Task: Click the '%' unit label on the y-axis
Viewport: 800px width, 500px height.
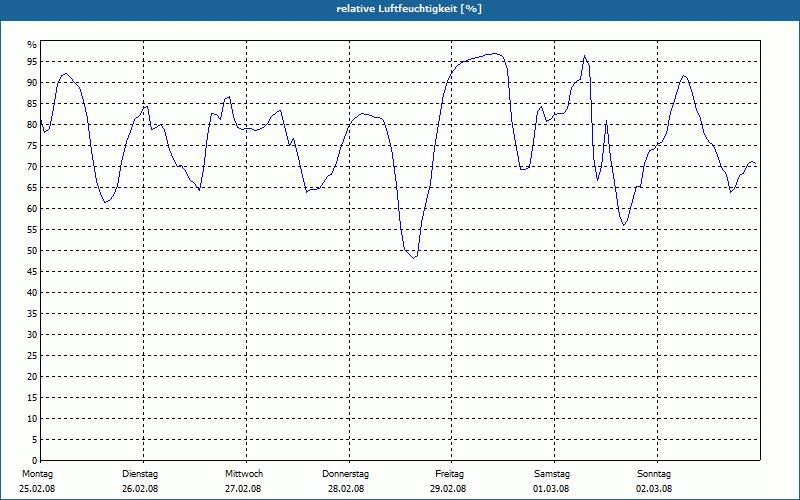Action: pyautogui.click(x=32, y=45)
